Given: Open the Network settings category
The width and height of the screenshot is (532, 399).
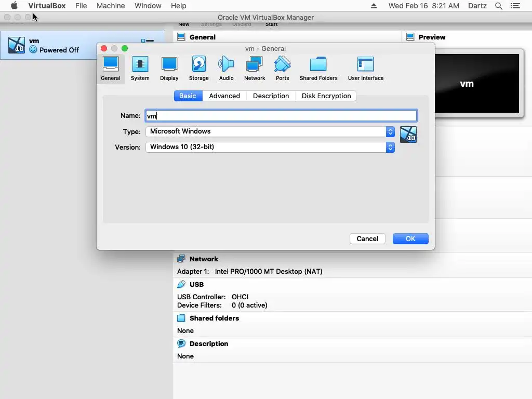Looking at the screenshot, I should coord(255,68).
